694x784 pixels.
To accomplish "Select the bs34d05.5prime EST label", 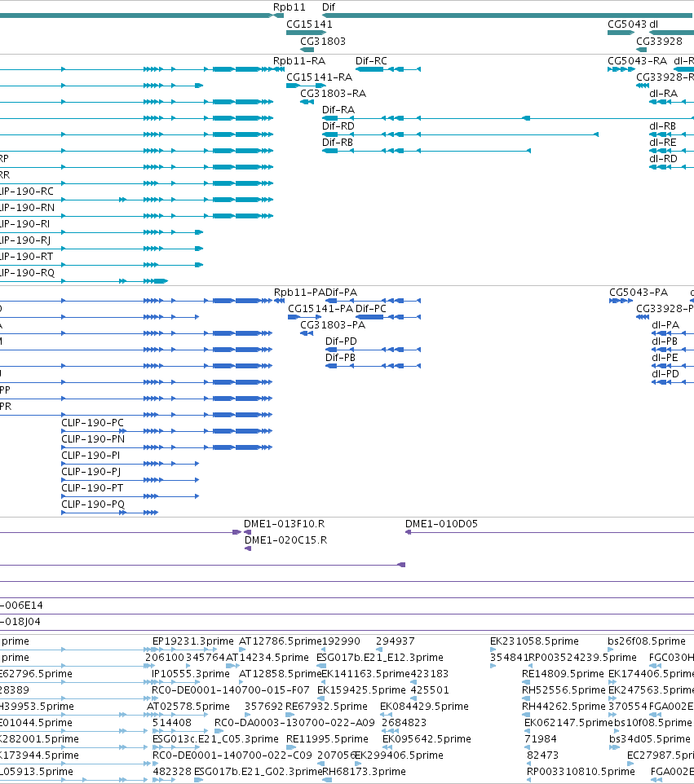I will (x=649, y=738).
